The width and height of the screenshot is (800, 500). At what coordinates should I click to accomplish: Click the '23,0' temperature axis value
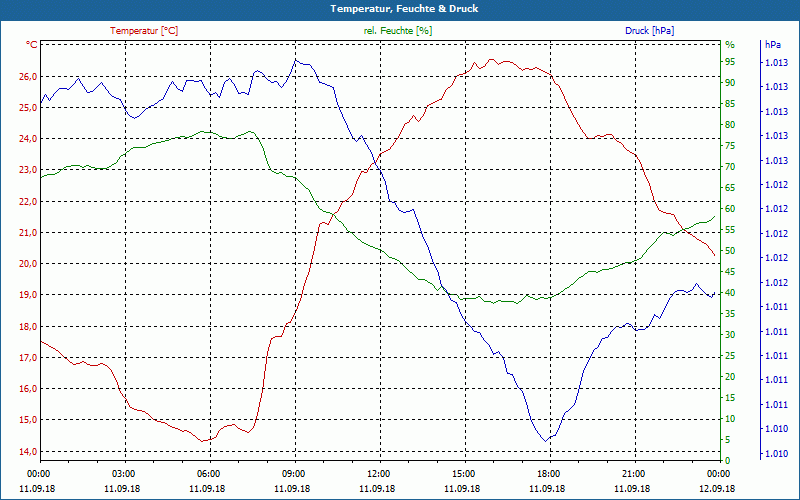coord(29,170)
